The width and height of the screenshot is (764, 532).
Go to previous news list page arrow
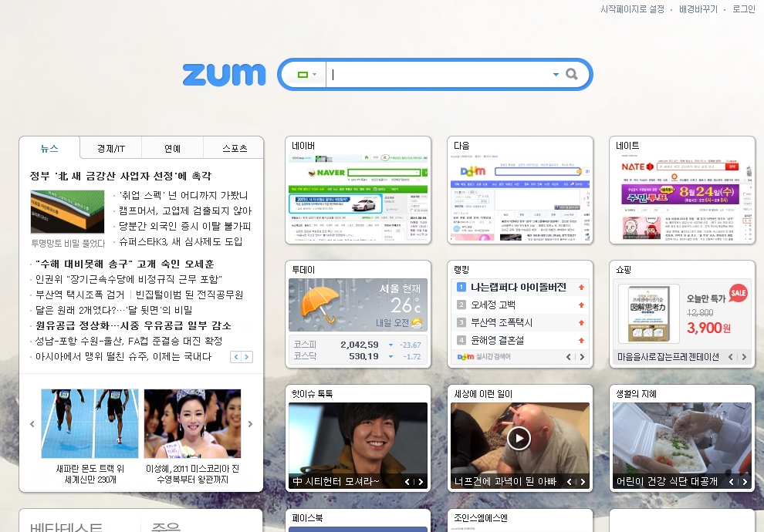click(236, 357)
